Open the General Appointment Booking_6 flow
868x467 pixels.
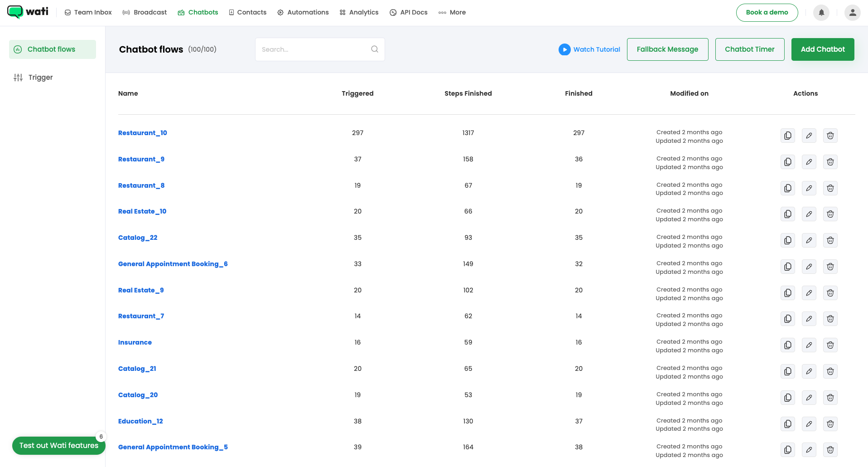point(173,264)
